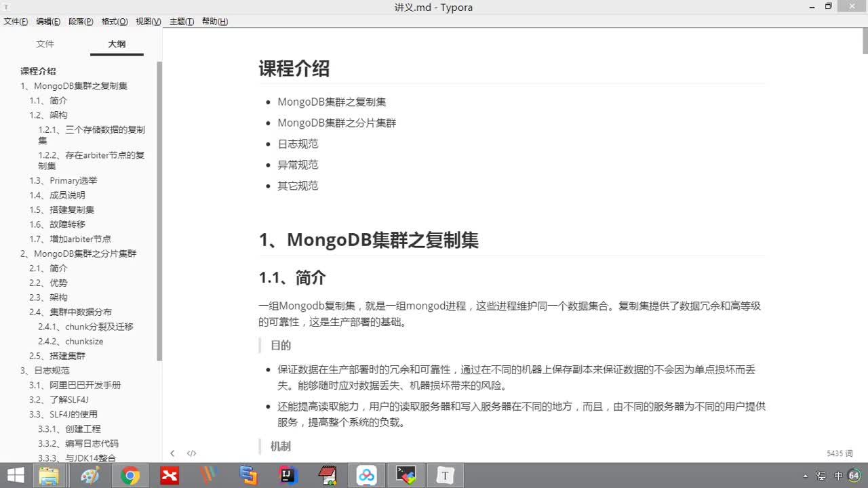Click bullet text 其它规范 in document

click(298, 186)
